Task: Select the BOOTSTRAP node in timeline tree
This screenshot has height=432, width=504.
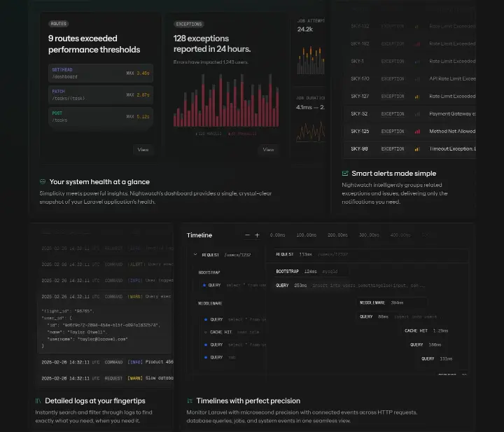Action: (209, 272)
